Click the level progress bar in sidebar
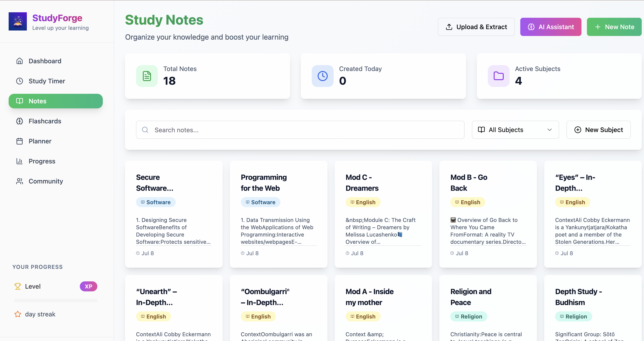The height and width of the screenshot is (341, 644). click(55, 300)
